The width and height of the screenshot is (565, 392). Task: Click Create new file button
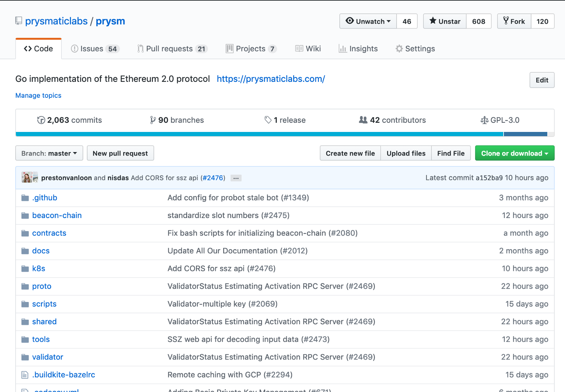(350, 153)
